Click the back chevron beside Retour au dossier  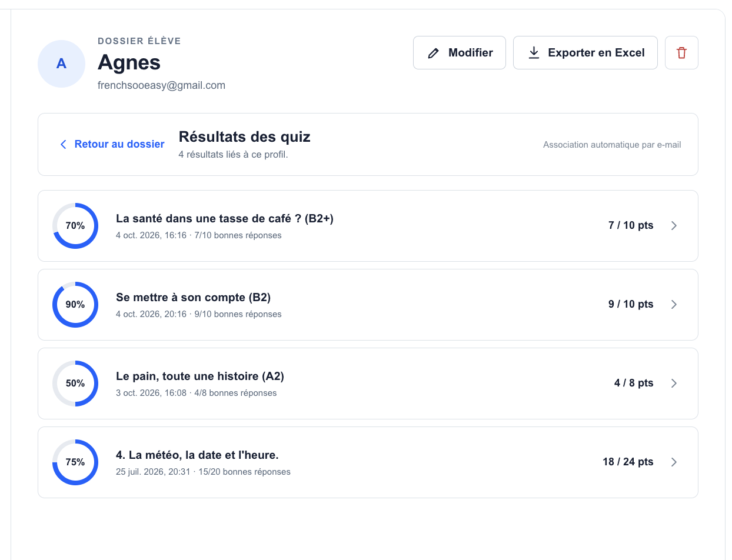[63, 144]
